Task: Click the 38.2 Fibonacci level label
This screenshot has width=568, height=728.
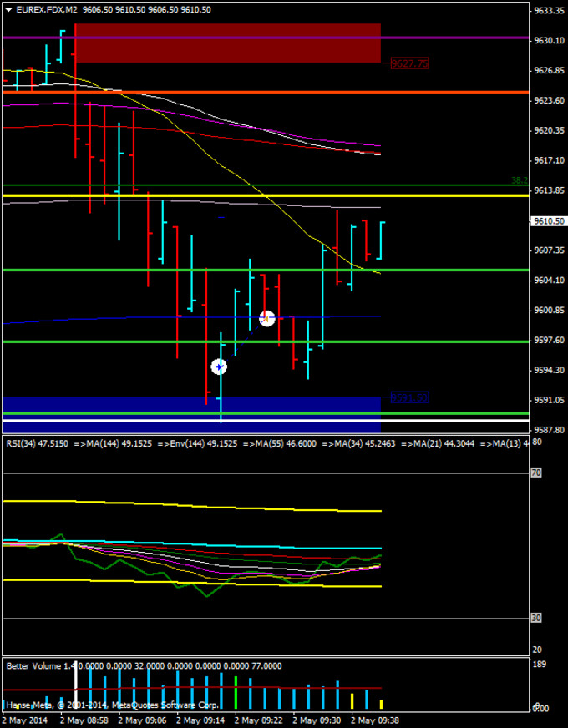Action: (x=520, y=180)
